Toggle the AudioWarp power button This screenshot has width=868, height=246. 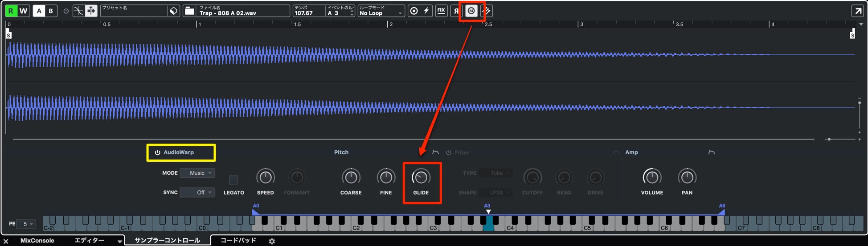(x=157, y=152)
